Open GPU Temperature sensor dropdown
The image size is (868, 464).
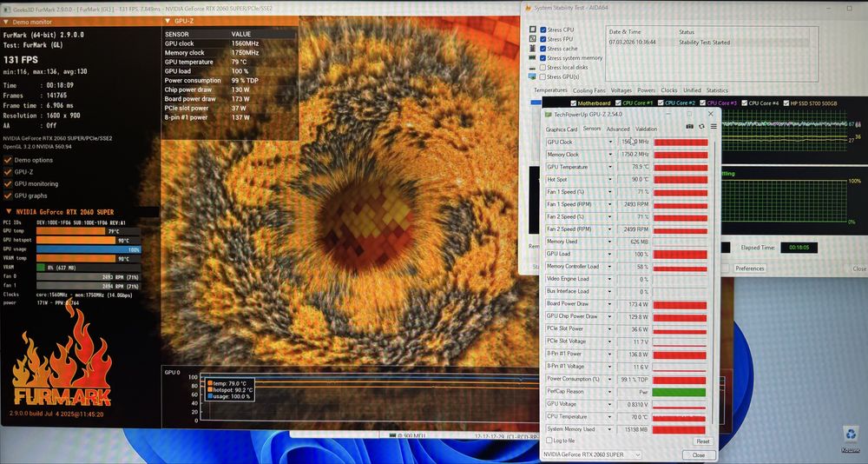(x=610, y=167)
